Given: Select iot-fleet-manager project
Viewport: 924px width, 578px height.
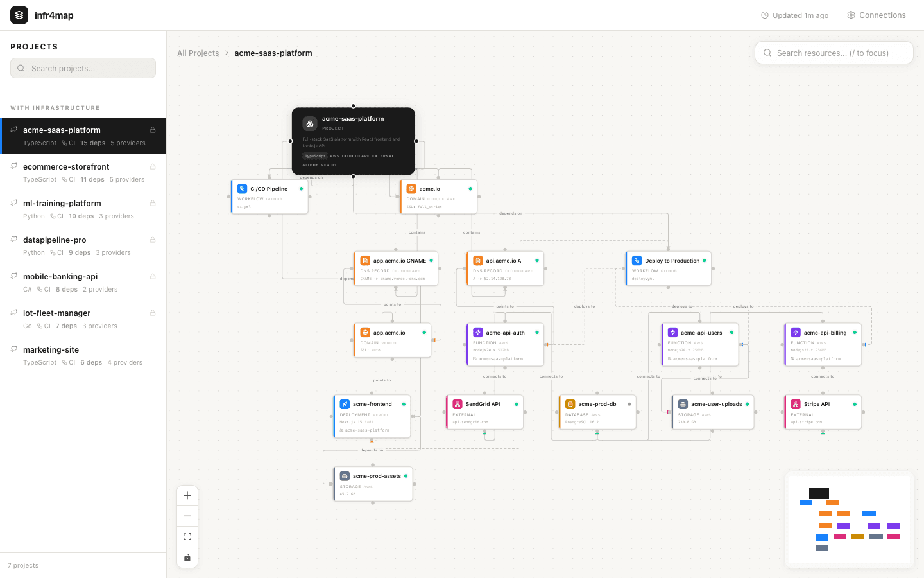Looking at the screenshot, I should 83,319.
